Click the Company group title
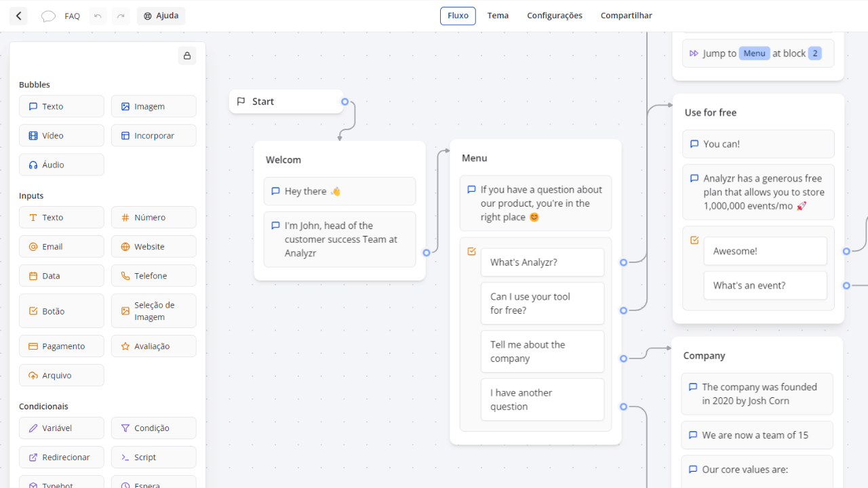This screenshot has height=488, width=868. (x=704, y=356)
